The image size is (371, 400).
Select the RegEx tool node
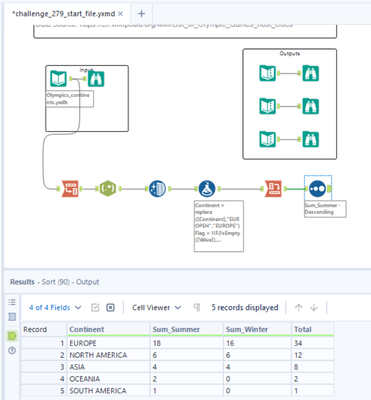pos(108,189)
